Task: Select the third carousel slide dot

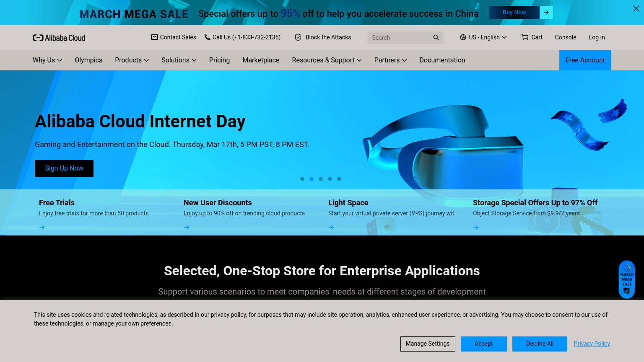Action: [321, 179]
